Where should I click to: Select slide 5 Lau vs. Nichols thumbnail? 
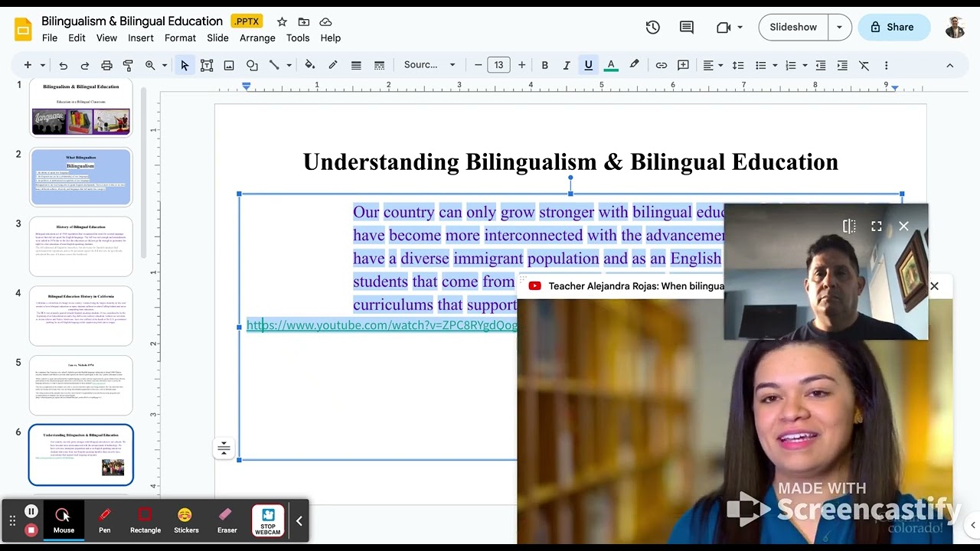[x=81, y=386]
